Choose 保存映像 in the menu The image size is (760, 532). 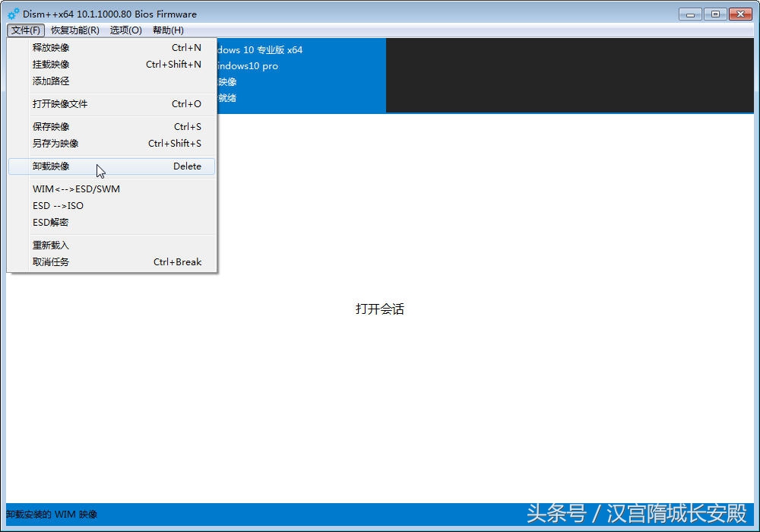coord(112,126)
